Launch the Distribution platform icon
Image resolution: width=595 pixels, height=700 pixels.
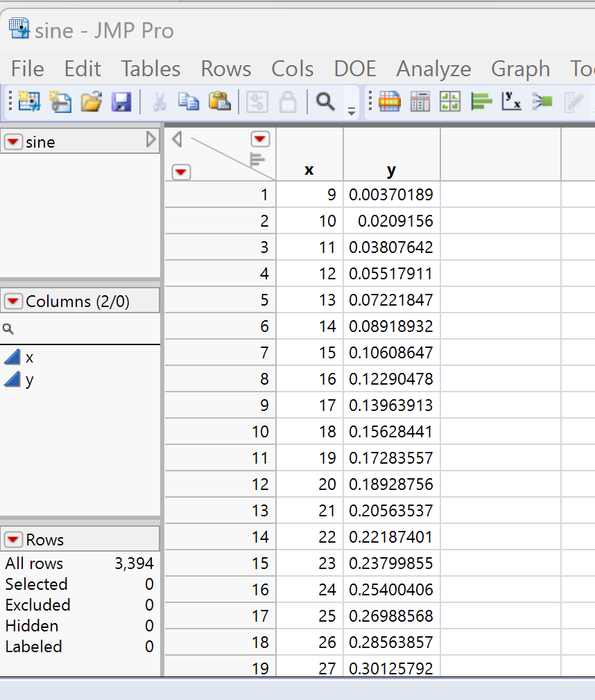coord(481,101)
